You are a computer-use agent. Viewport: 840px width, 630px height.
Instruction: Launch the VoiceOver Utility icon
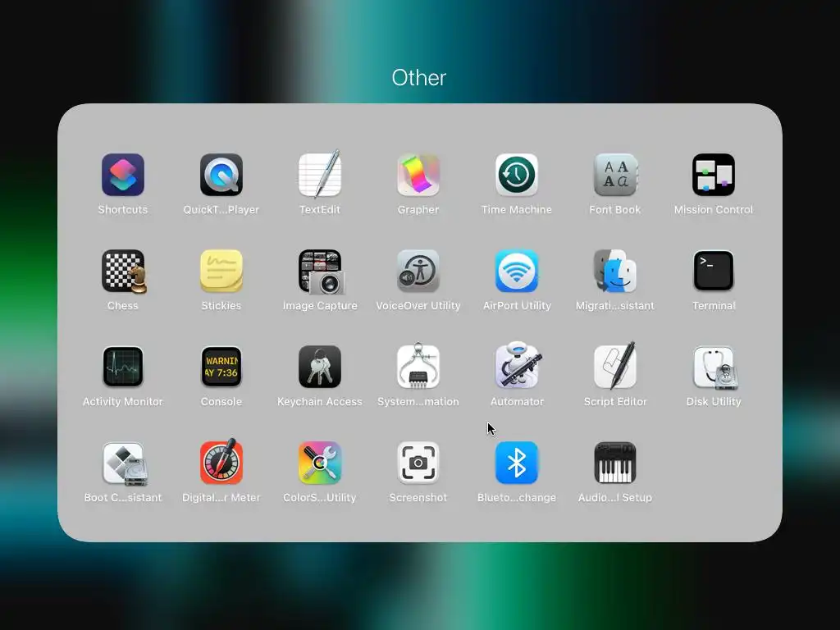coord(418,271)
